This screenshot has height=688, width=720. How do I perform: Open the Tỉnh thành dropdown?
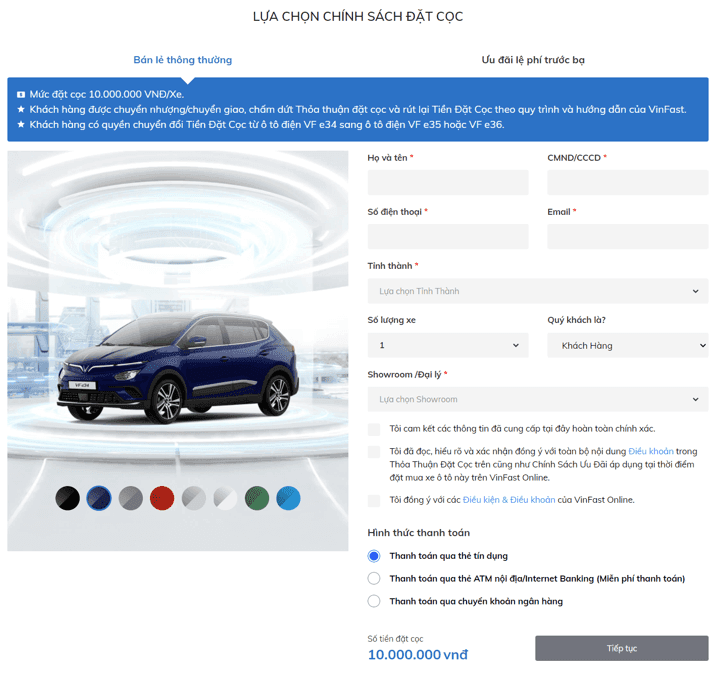(538, 291)
